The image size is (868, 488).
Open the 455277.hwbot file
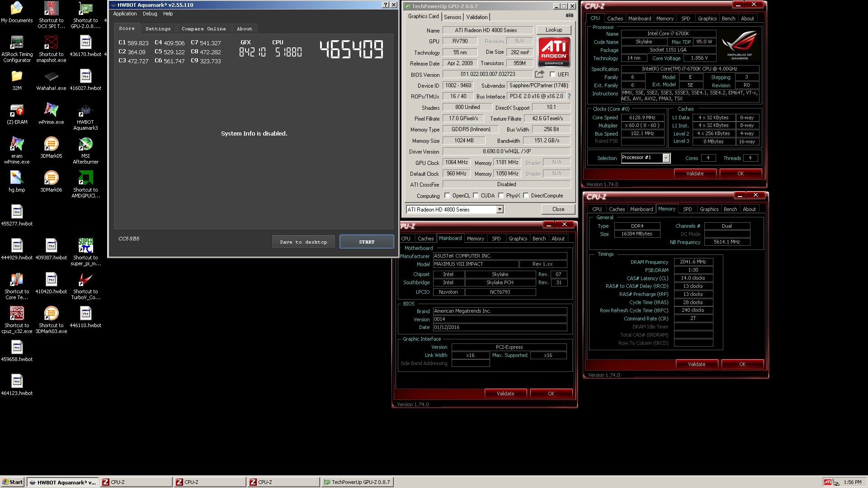[17, 216]
